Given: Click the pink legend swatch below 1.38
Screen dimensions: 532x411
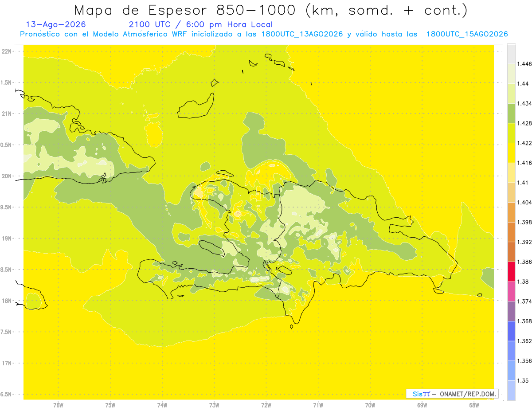Looking at the screenshot, I should pyautogui.click(x=511, y=291).
